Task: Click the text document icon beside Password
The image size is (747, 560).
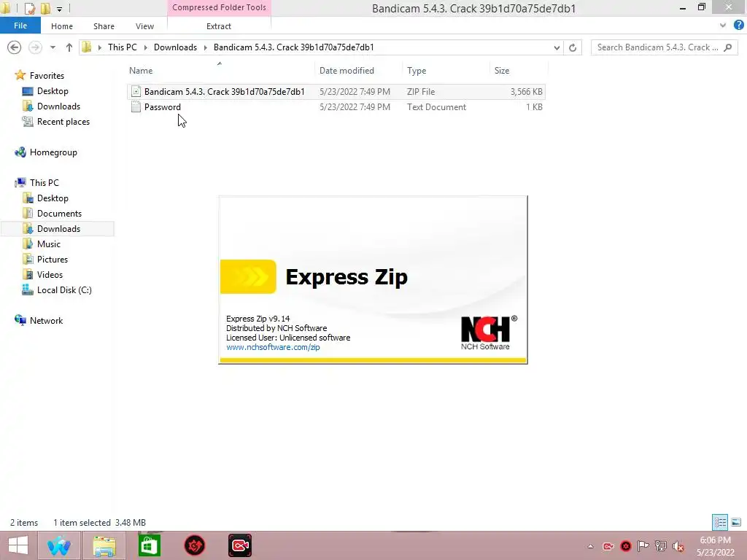Action: (136, 106)
